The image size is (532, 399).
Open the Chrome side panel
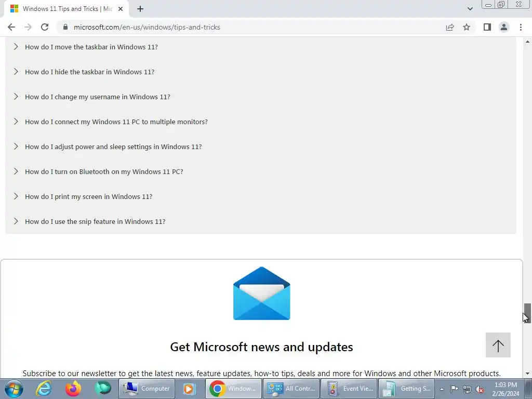click(x=487, y=27)
